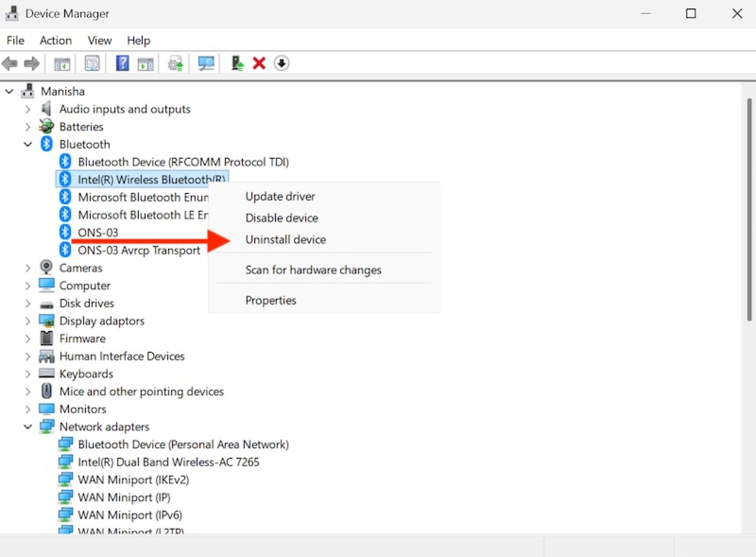Select Disable device in the context menu
Image resolution: width=756 pixels, height=557 pixels.
tap(281, 218)
